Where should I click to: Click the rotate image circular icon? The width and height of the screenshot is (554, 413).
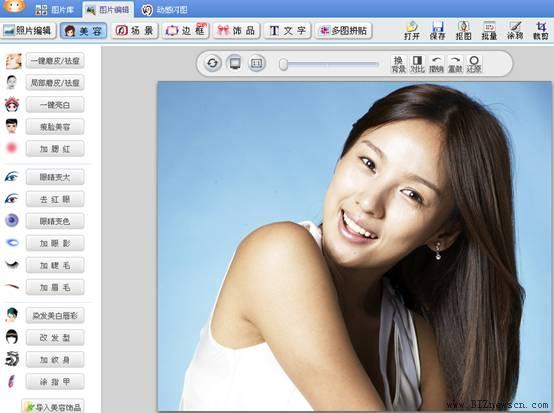click(212, 63)
